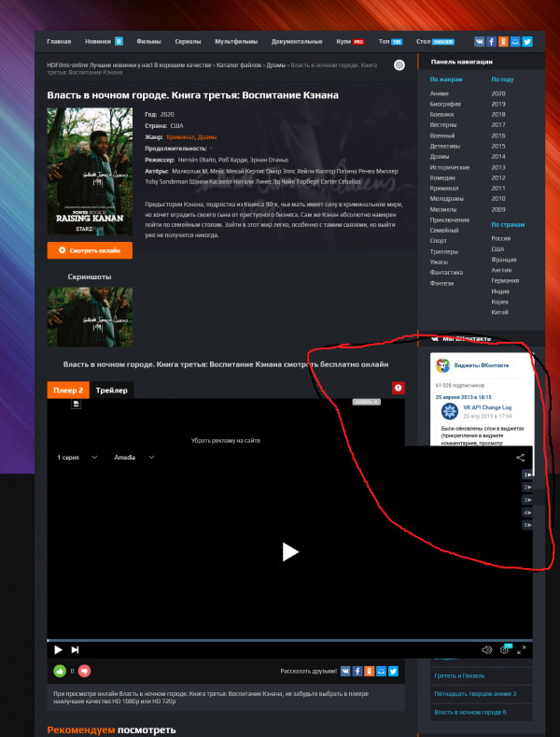Open 'Гретель и Гензель' sidebar link
560x737 pixels.
click(459, 675)
